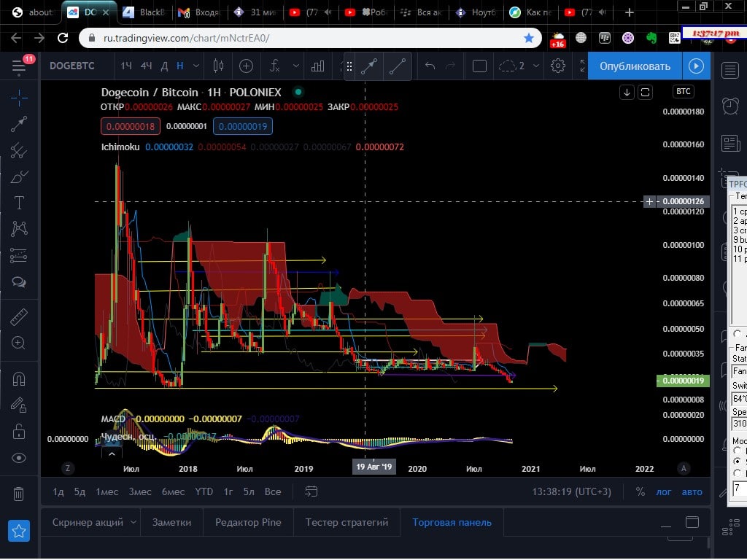Open the news panel icon
The width and height of the screenshot is (747, 560).
pyautogui.click(x=729, y=143)
